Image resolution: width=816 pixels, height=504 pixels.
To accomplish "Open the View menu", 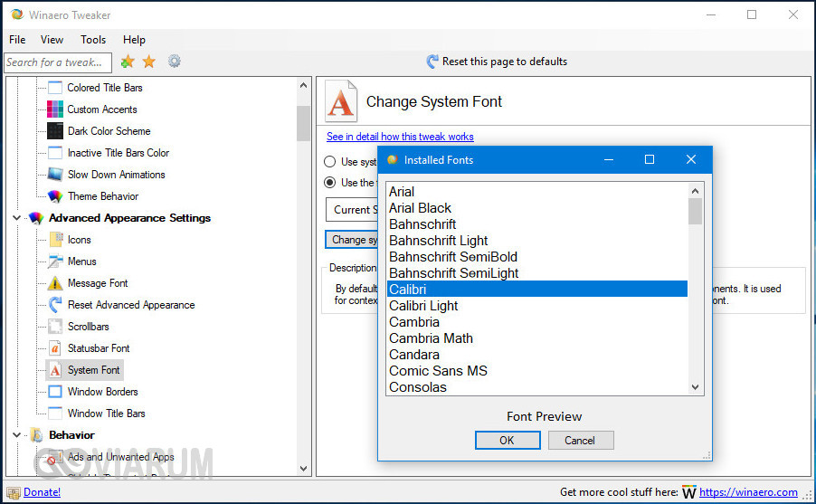I will tap(52, 40).
